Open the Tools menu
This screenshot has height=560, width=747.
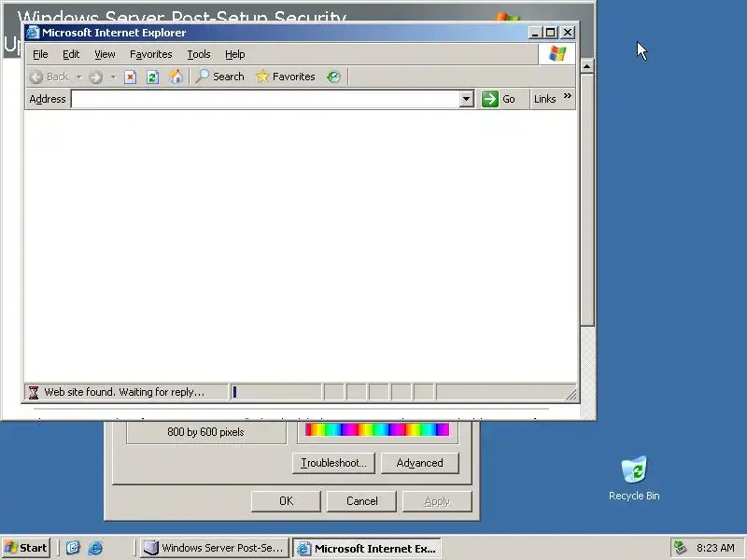pos(199,54)
